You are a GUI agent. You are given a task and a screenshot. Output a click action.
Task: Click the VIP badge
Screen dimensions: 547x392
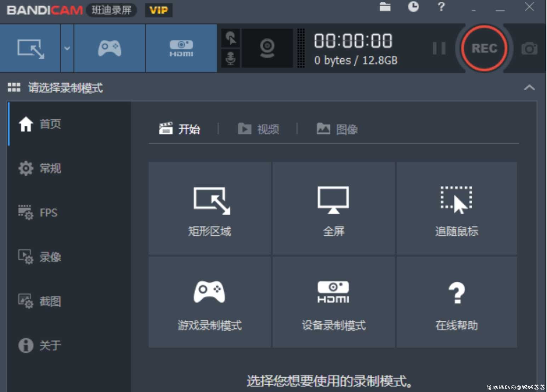tap(158, 10)
